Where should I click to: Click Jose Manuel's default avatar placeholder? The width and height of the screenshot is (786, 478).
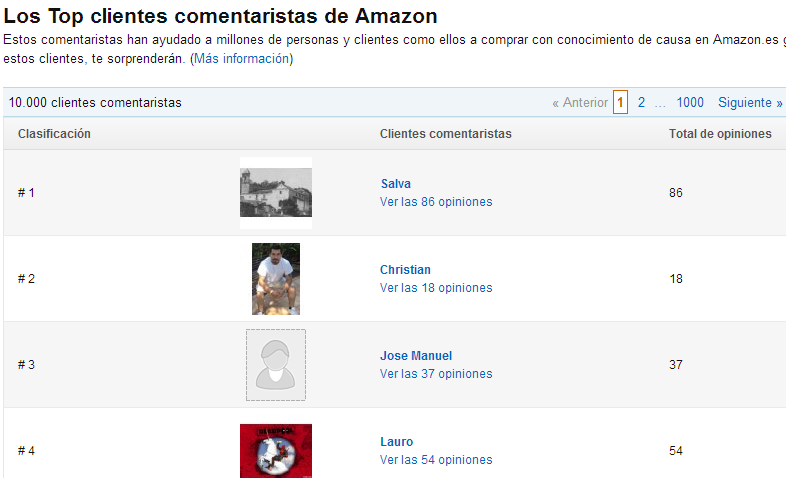coord(276,365)
